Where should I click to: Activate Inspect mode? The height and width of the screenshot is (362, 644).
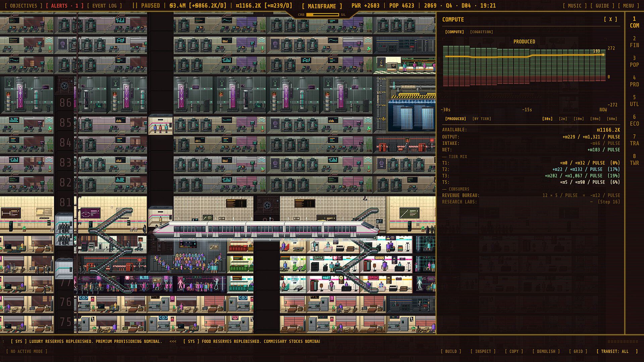(x=483, y=351)
